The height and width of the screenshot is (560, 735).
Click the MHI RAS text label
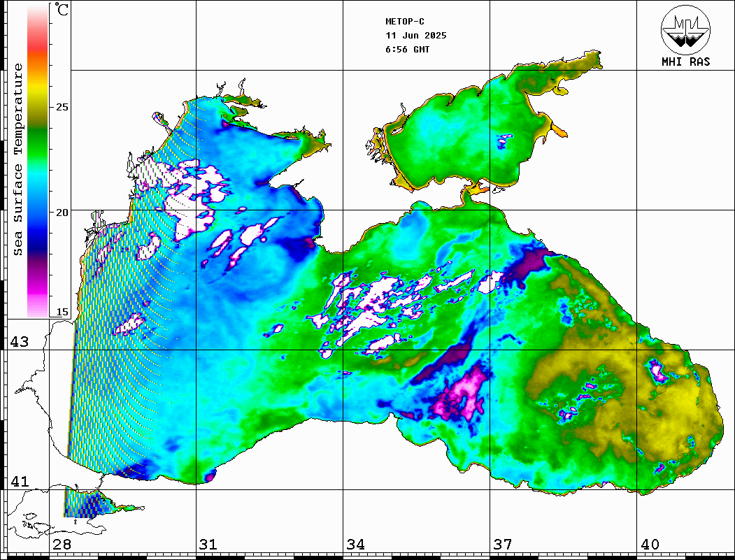click(x=685, y=62)
